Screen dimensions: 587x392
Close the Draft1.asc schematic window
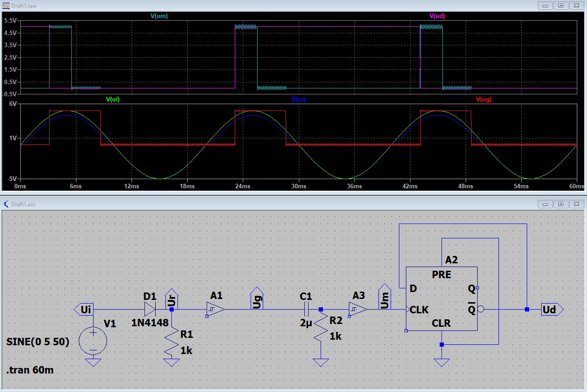pyautogui.click(x=576, y=204)
